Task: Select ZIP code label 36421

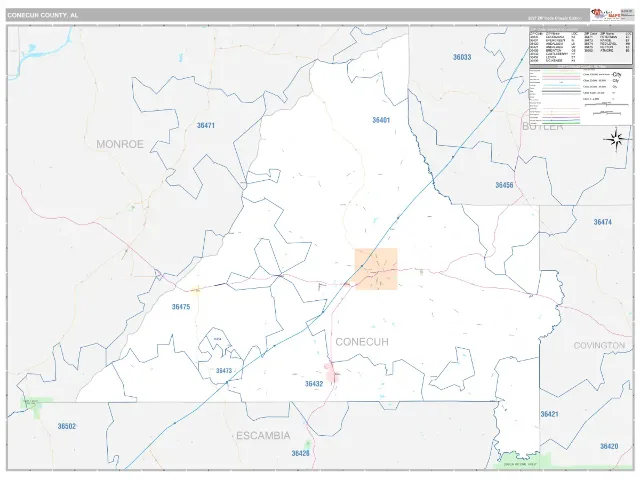Action: (x=549, y=414)
